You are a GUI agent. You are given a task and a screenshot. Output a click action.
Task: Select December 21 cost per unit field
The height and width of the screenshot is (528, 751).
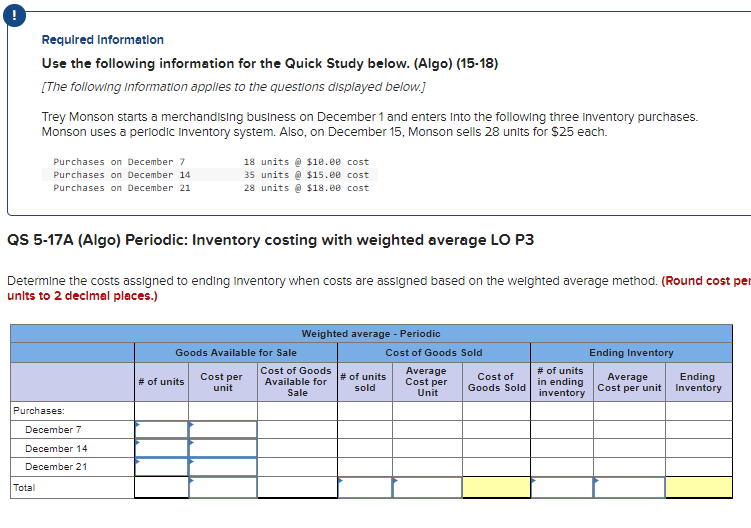coord(223,467)
